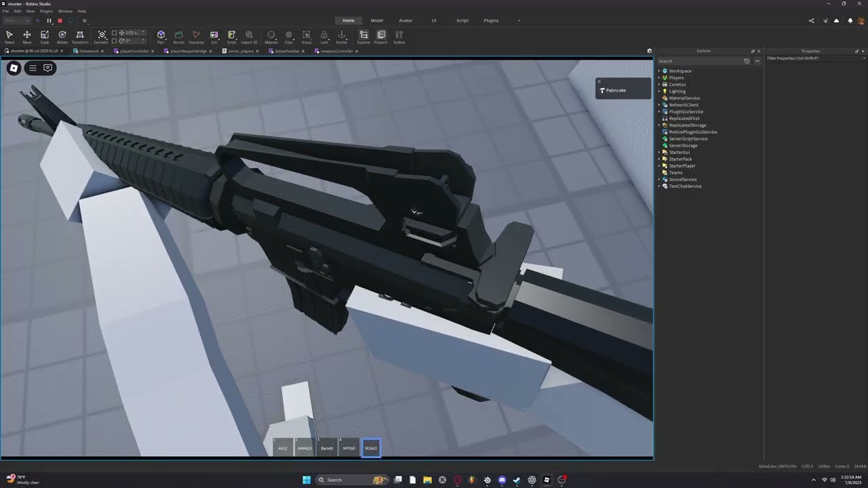This screenshot has height=488, width=868.
Task: Expand the StarterPlayer tree node
Action: tap(659, 165)
